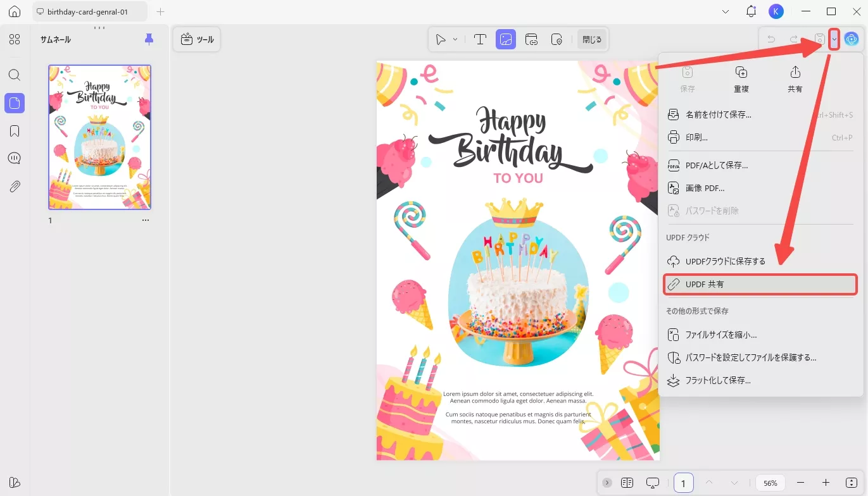Open the Annotations panel in the sidebar

click(x=14, y=158)
